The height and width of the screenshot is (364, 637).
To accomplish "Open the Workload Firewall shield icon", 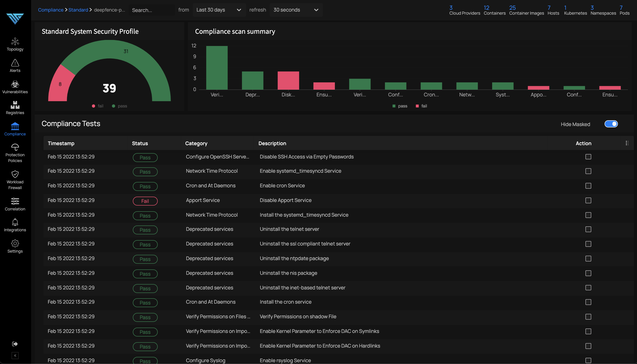I will click(x=15, y=174).
